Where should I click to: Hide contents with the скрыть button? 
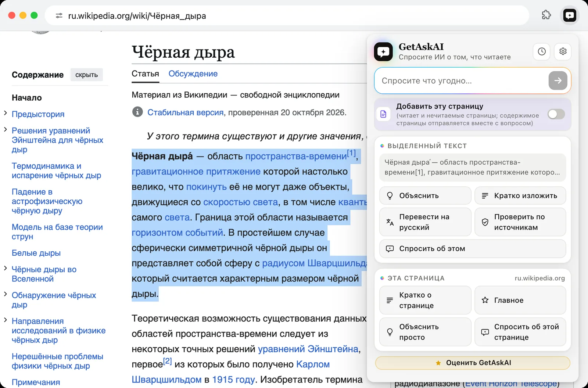(86, 75)
